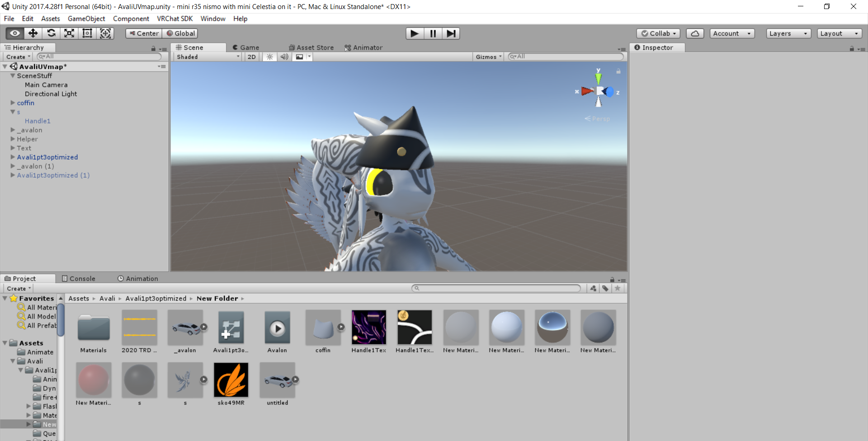Switch to the Game tab

coord(246,47)
